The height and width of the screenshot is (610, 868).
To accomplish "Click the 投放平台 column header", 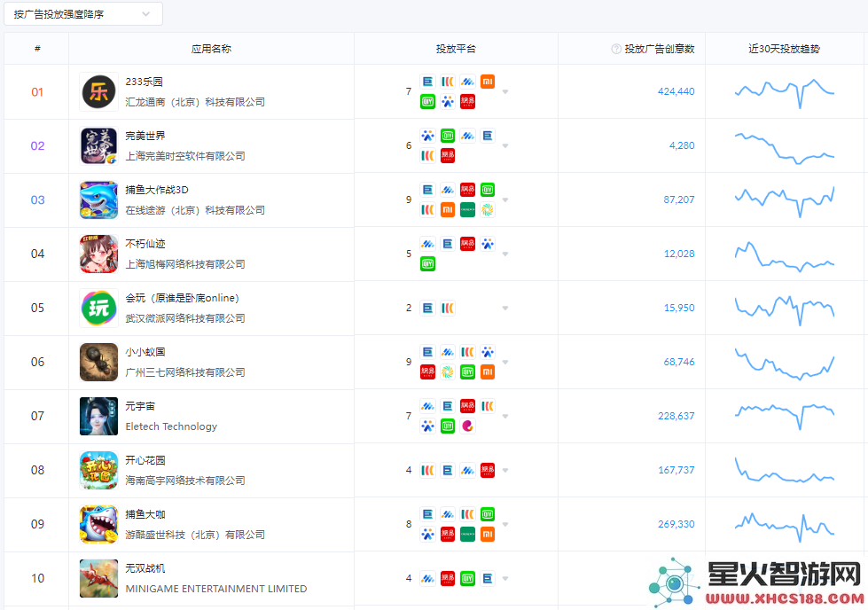I will pos(456,49).
